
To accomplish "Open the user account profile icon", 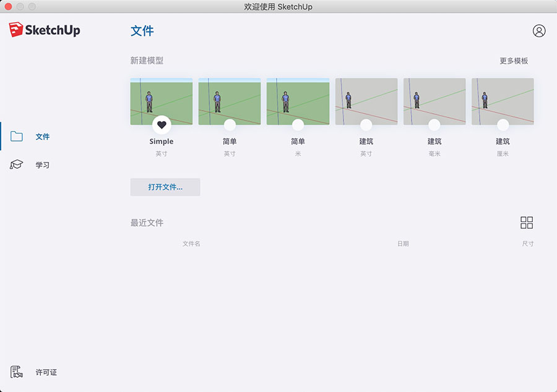I will 539,31.
